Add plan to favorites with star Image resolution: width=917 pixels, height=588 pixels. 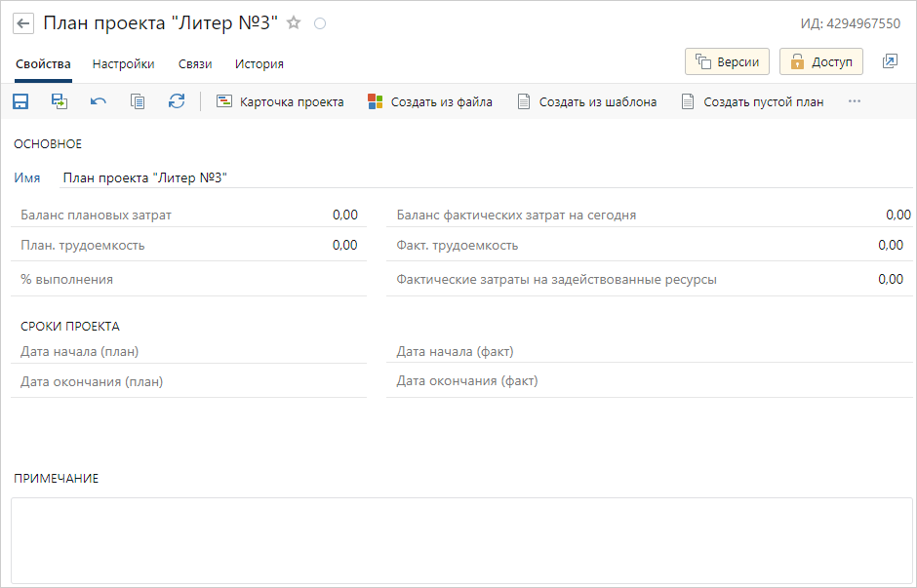[294, 23]
